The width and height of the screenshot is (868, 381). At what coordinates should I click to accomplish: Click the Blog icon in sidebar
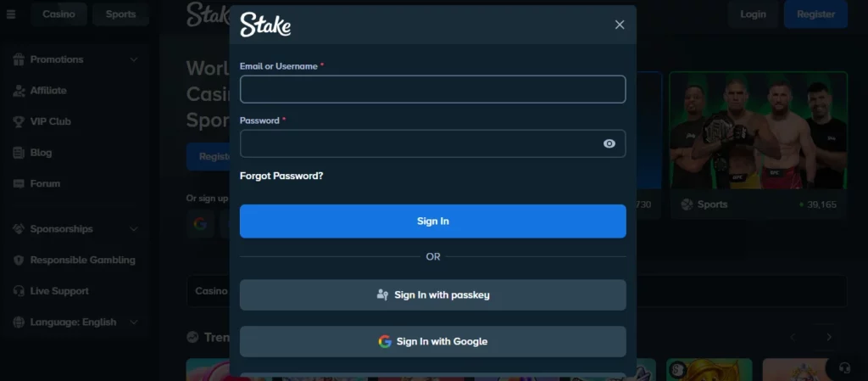coord(18,153)
